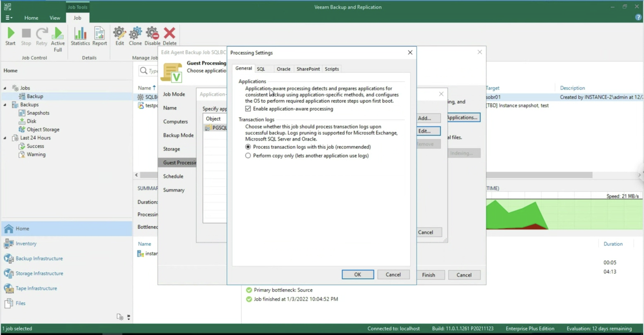Select Schedule wizard step

pyautogui.click(x=173, y=176)
